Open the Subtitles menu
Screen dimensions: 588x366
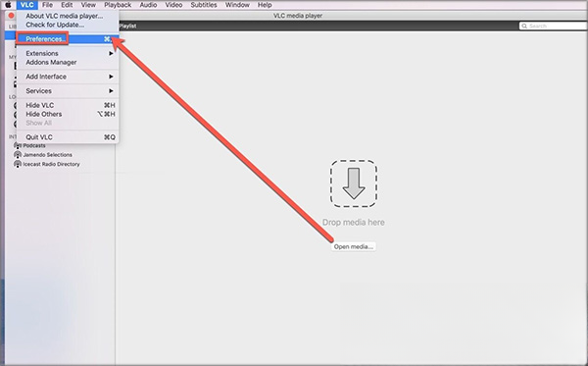tap(204, 5)
